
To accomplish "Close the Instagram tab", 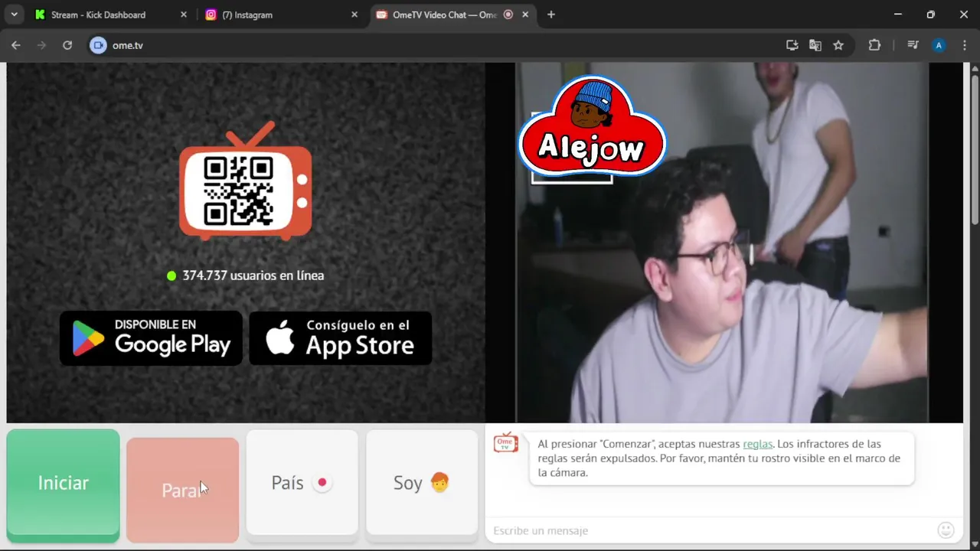I will (354, 15).
